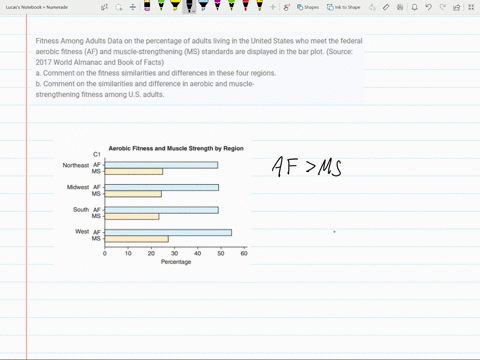The width and height of the screenshot is (480, 360).
Task: Click the Ink to Text icon
Action: coord(372,7)
